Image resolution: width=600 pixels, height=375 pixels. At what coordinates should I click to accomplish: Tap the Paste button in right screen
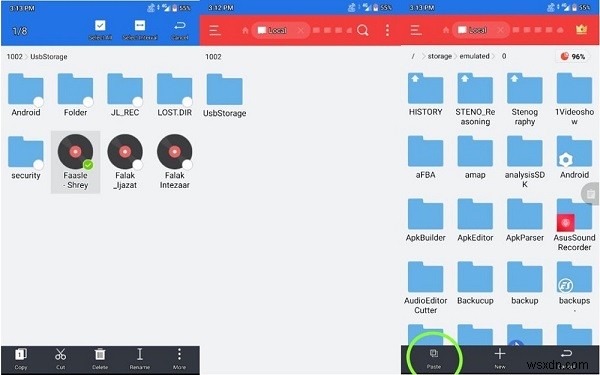(x=434, y=359)
